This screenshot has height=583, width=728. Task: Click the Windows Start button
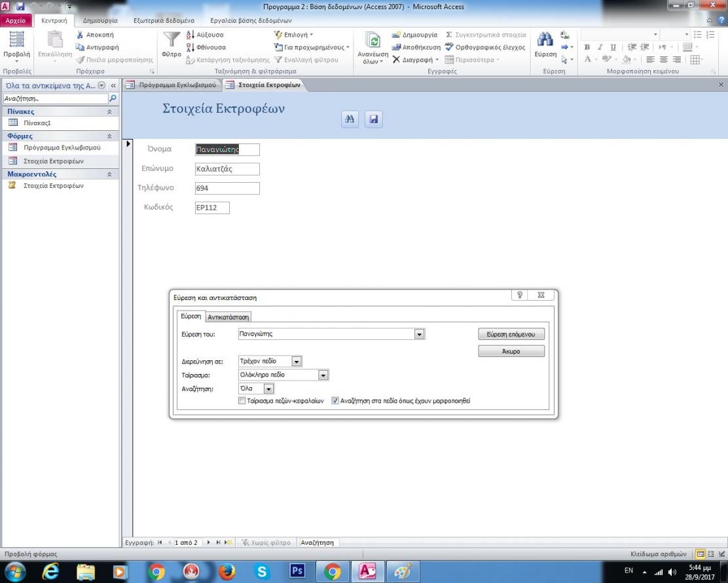(15, 571)
